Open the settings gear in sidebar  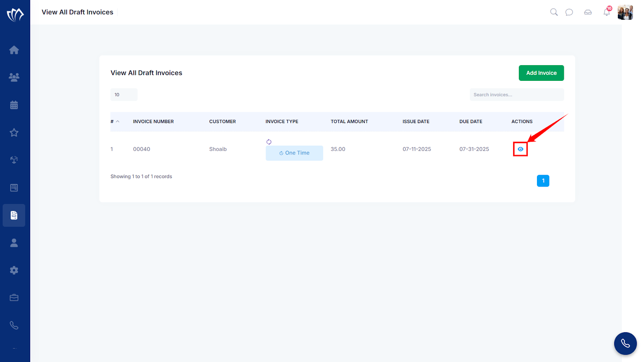pyautogui.click(x=14, y=270)
